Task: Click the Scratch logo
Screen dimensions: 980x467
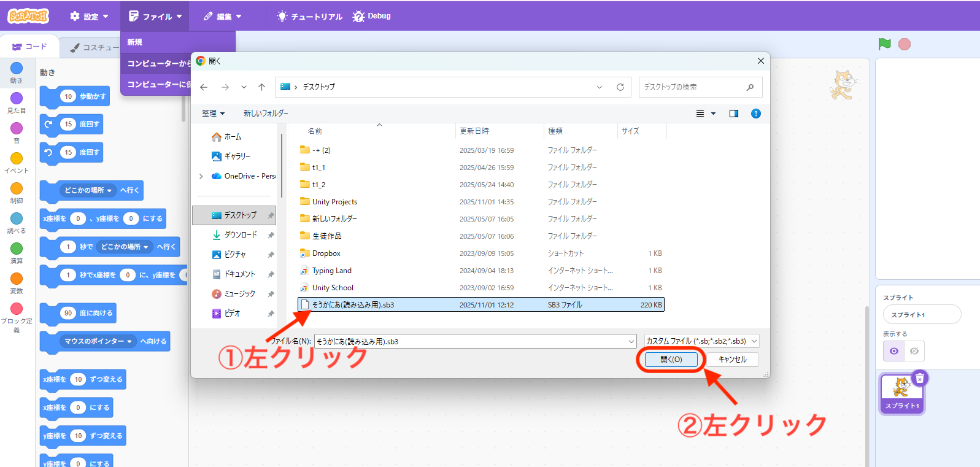Action: tap(28, 16)
